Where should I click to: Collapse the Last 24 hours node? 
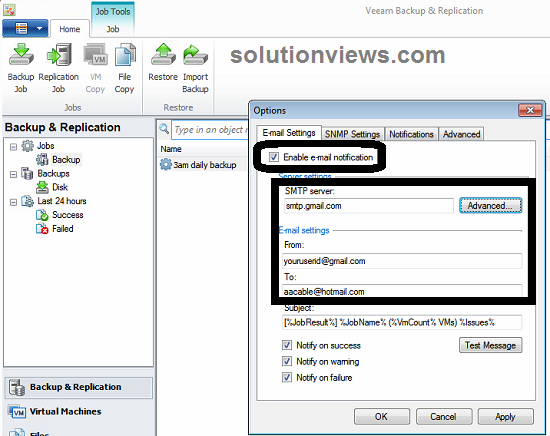tap(13, 202)
